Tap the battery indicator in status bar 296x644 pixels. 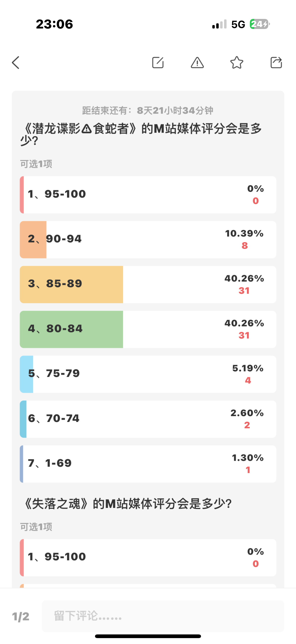260,24
